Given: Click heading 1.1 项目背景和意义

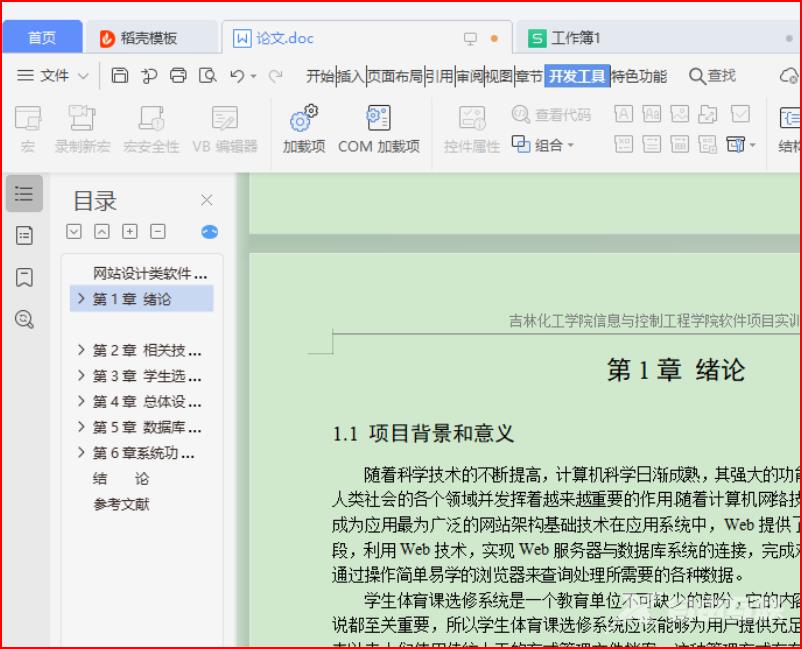Looking at the screenshot, I should pos(422,434).
